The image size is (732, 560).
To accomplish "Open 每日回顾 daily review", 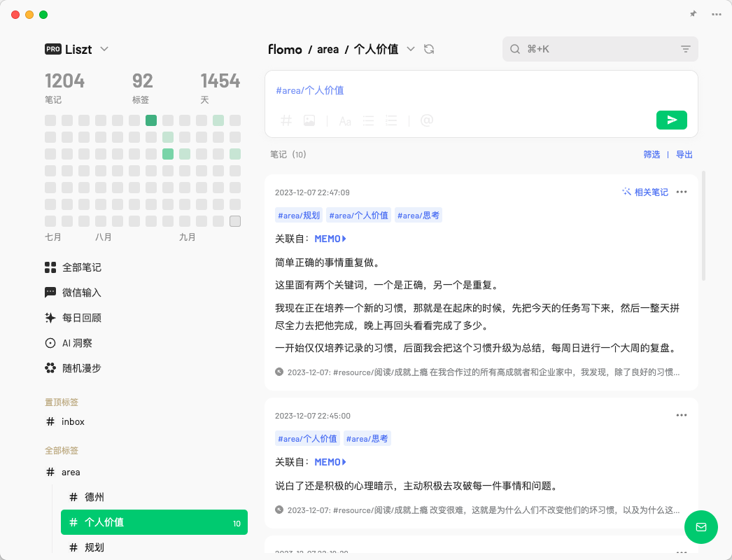I will (x=81, y=318).
